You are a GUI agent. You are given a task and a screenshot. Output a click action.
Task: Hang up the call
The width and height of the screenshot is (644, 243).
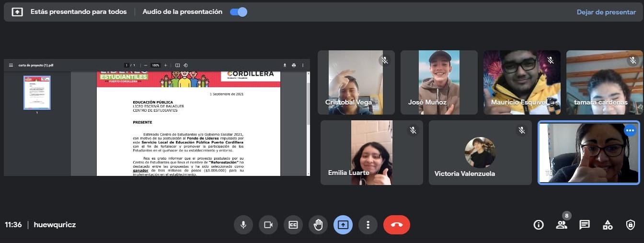(396, 225)
